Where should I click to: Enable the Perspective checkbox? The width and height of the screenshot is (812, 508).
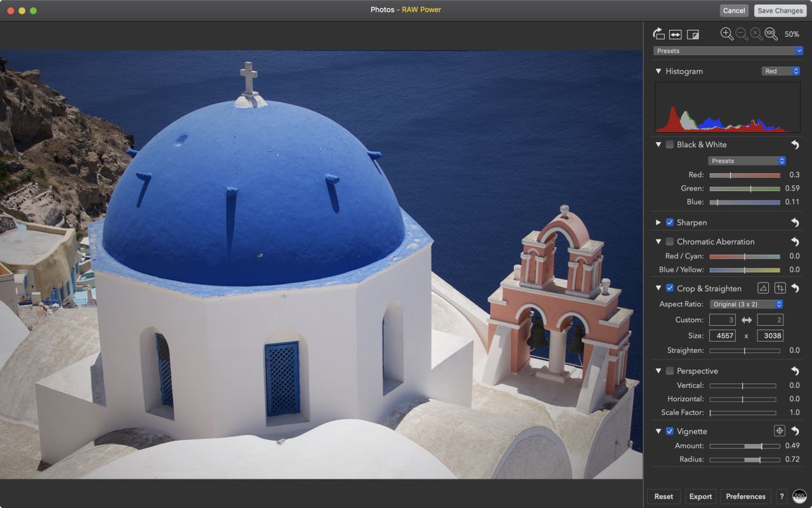(x=669, y=371)
